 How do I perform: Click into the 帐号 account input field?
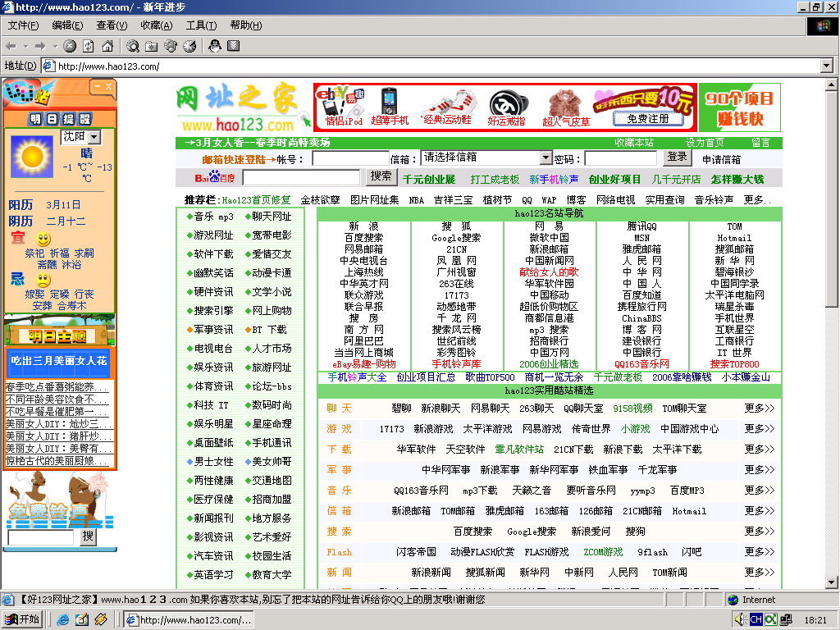pos(350,158)
